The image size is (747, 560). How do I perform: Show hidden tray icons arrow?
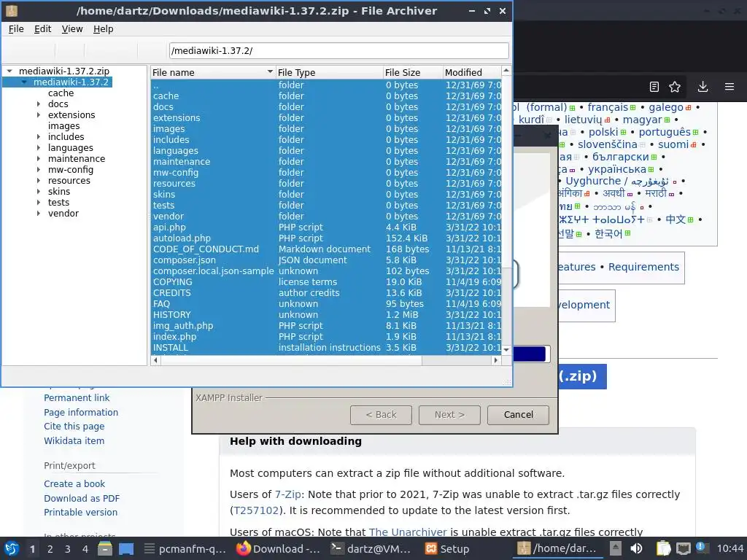616,548
